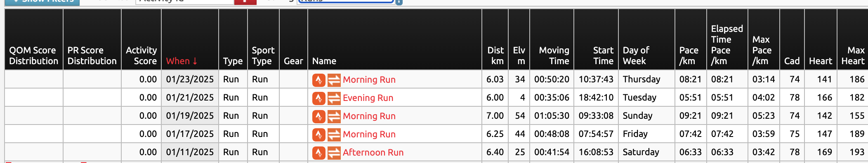The image size is (868, 163).
Task: Click swap arrows icon for 01/23/2025 run
Action: pos(334,80)
